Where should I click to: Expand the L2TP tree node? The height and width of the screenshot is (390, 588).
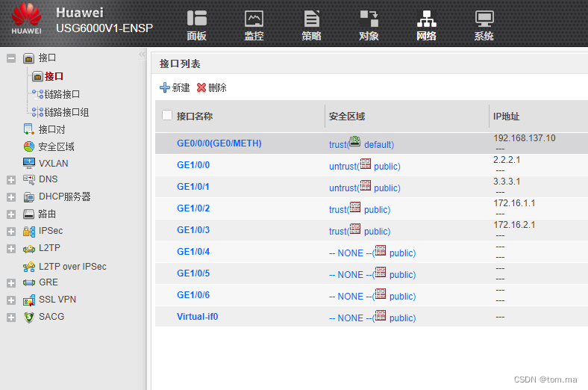pos(11,249)
